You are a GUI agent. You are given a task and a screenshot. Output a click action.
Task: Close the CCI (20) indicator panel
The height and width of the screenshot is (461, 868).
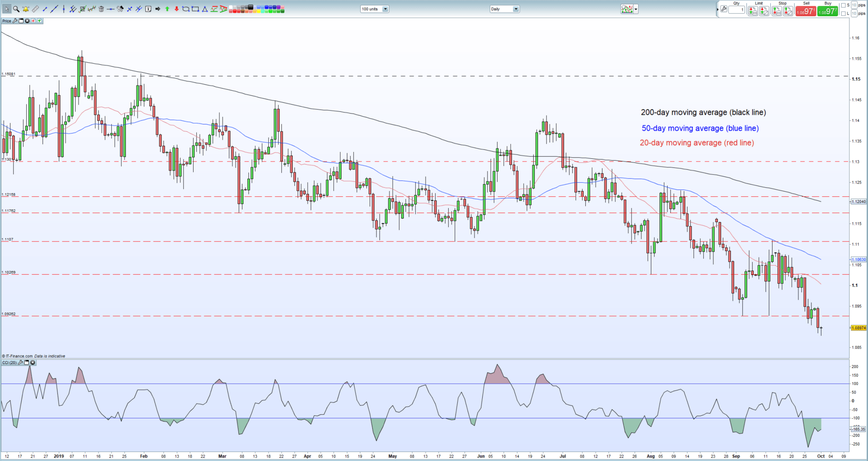tap(33, 363)
